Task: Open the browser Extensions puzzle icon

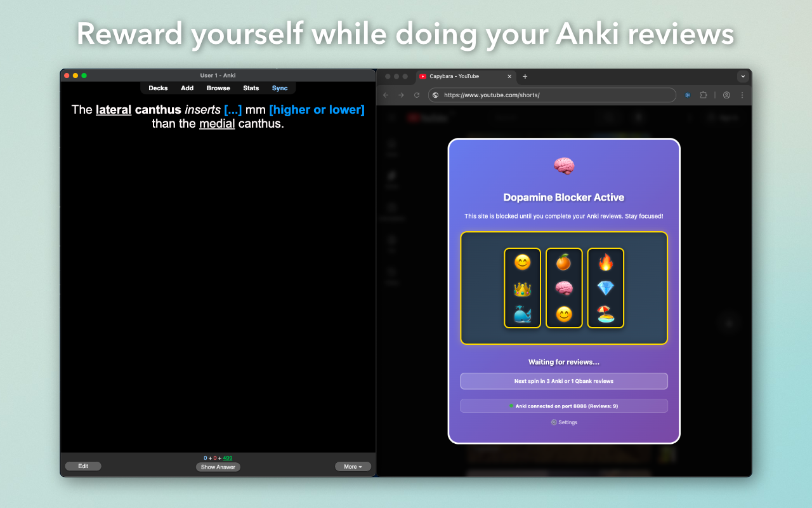Action: 704,95
